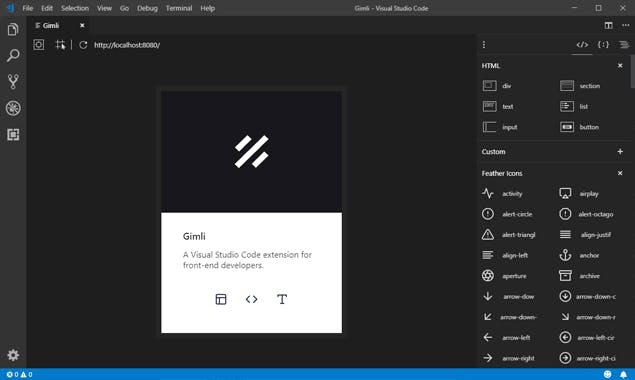The image size is (635, 380).
Task: Switch to the HTML code tab
Action: [582, 45]
